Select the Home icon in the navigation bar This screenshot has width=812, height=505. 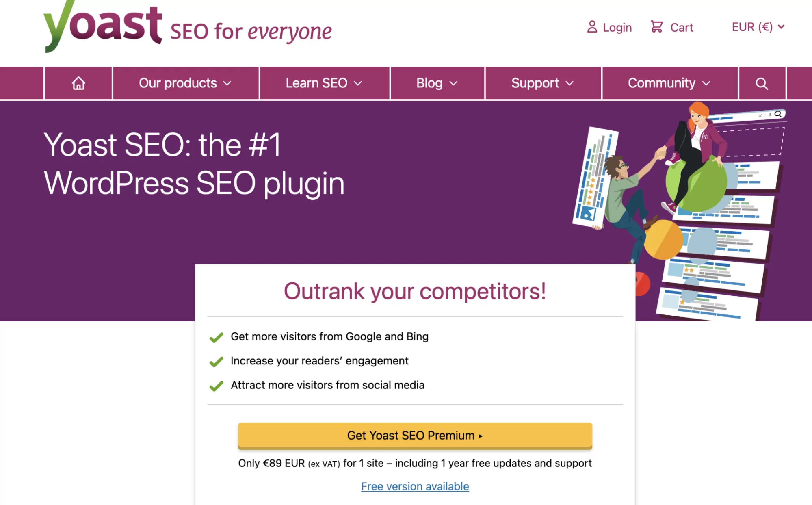(78, 83)
